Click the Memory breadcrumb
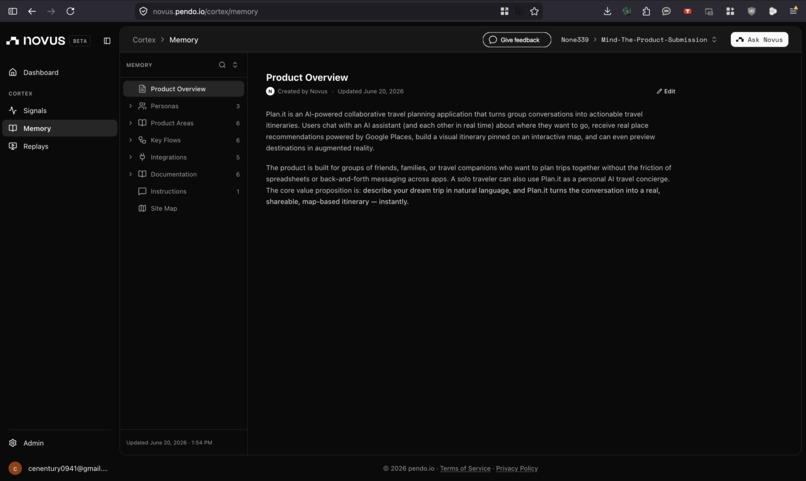The height and width of the screenshot is (481, 806). (184, 40)
